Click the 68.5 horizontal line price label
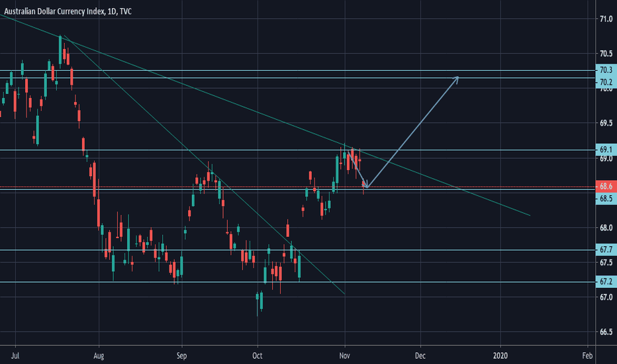 point(606,199)
